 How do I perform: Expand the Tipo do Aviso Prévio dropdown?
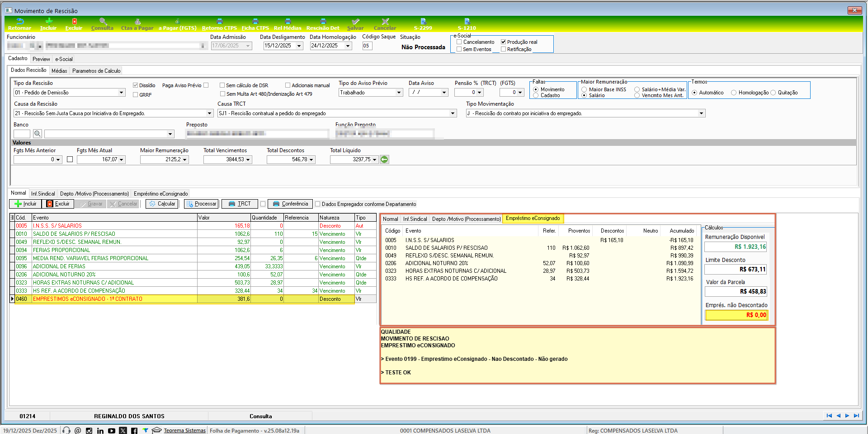coord(399,93)
